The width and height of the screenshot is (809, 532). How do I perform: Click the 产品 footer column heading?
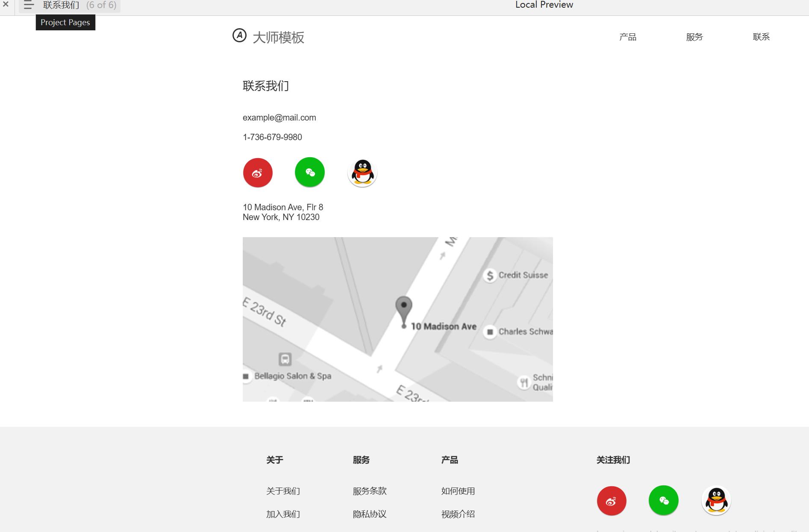[450, 460]
